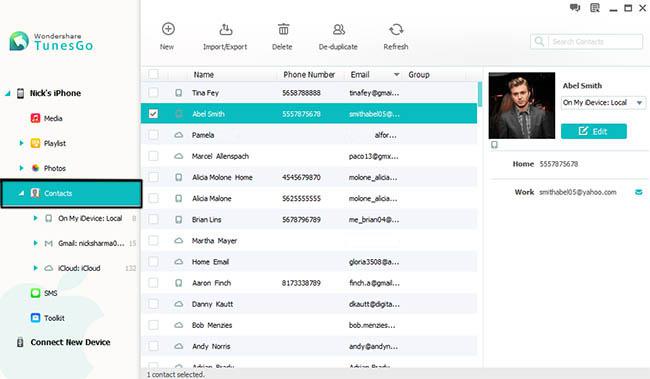Collapse the Nick's iPhone tree

[7, 93]
